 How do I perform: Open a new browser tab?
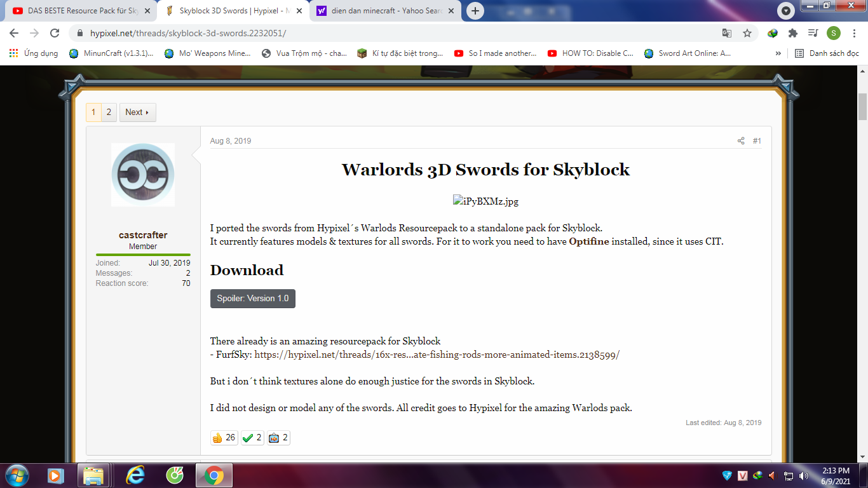475,11
